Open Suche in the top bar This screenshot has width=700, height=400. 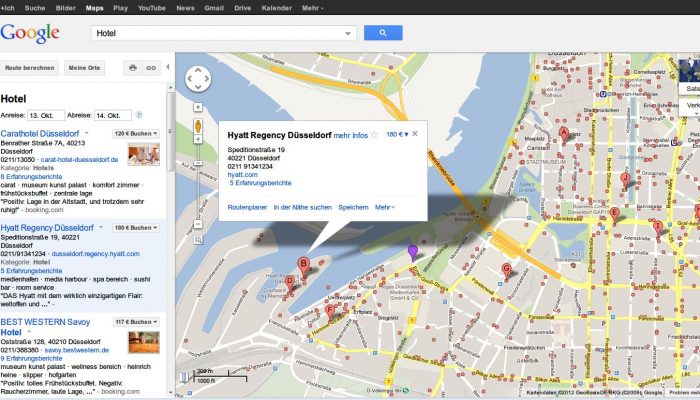pyautogui.click(x=35, y=8)
